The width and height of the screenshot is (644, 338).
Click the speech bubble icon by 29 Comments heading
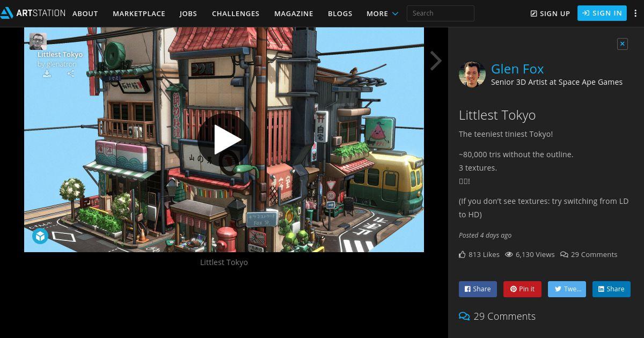click(x=464, y=317)
